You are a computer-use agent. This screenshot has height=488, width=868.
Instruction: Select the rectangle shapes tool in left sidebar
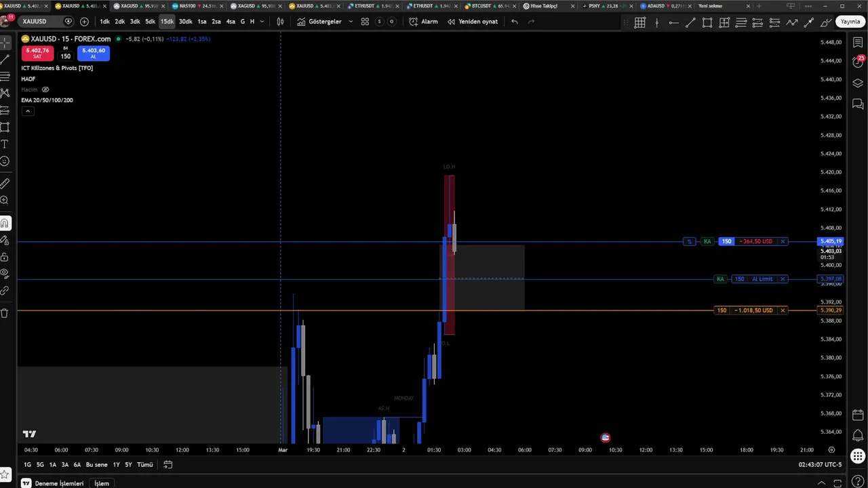(5, 127)
